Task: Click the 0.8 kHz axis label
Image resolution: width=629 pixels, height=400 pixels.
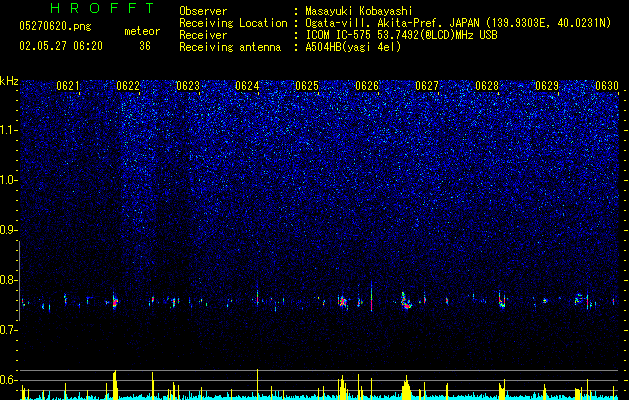Action: pos(8,280)
